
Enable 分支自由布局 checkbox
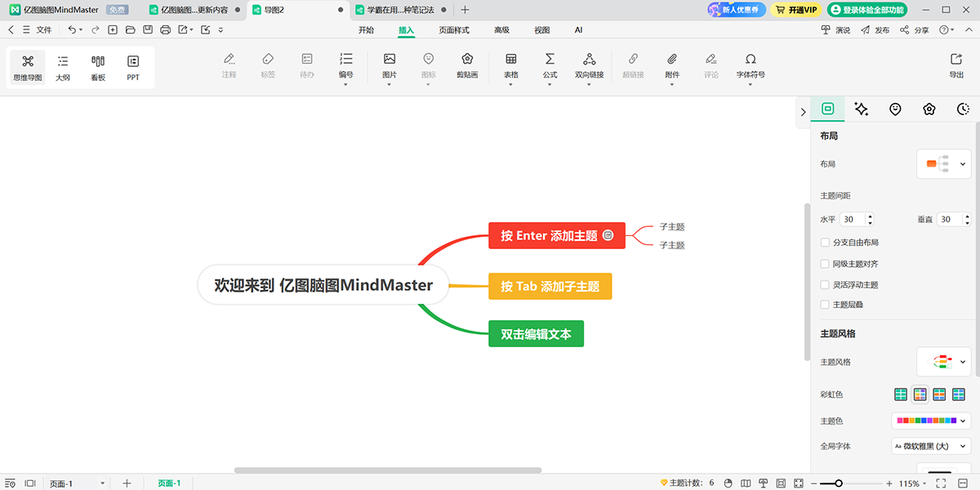825,243
